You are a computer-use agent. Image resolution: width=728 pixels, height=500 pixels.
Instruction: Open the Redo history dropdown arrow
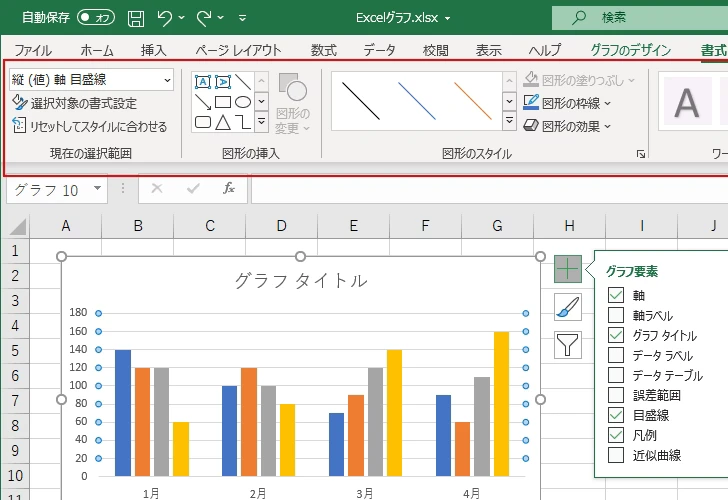click(221, 18)
